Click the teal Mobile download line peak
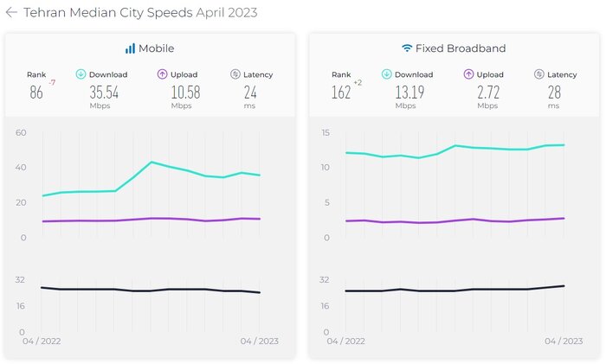Screen dimensions: 606x364 point(151,162)
